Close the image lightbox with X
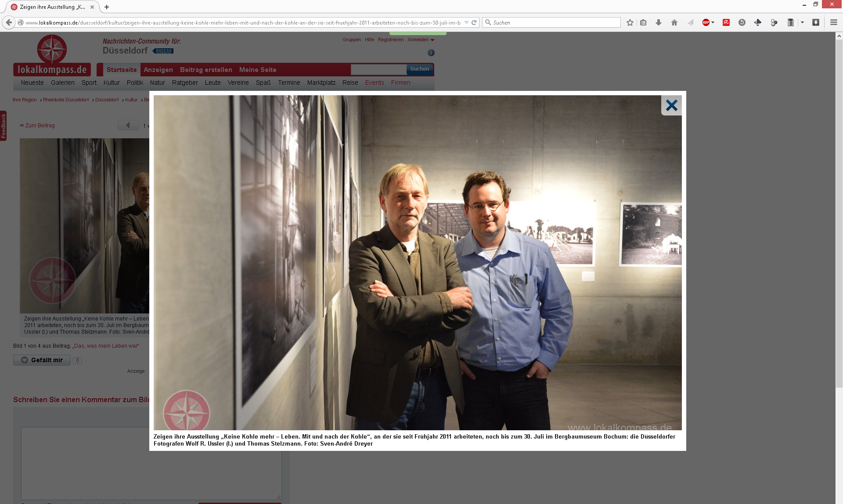This screenshot has width=843, height=504. click(671, 105)
